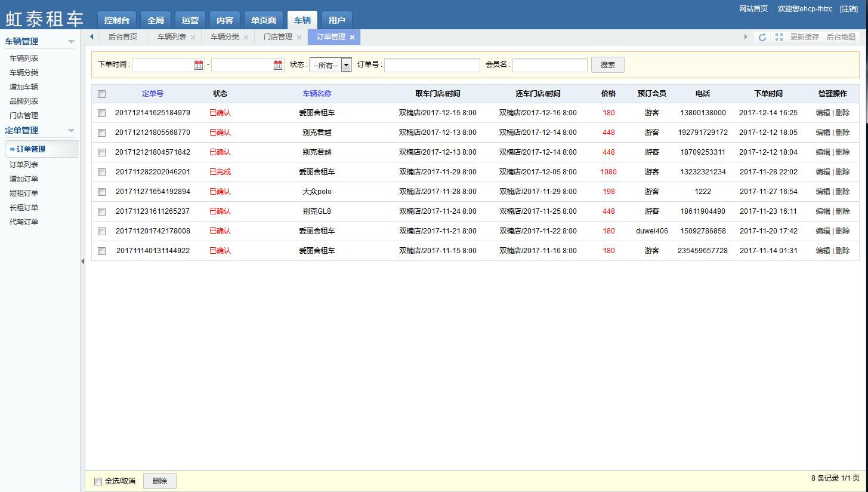Click inside the 会员名 input field
The image size is (868, 492).
549,65
